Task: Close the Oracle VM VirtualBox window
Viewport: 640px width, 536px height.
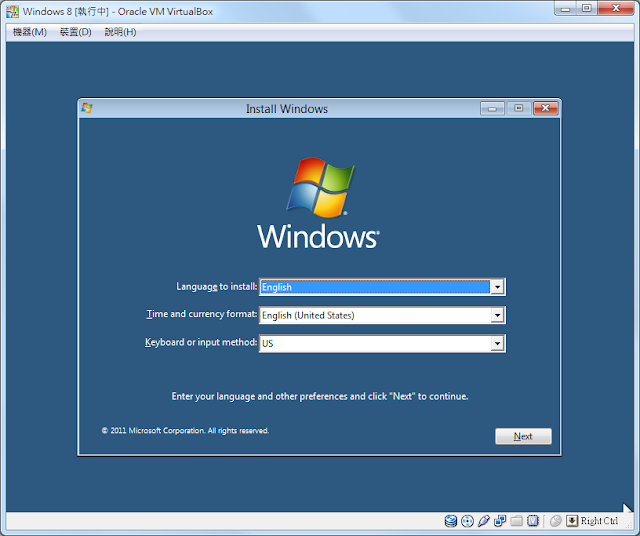Action: coord(616,9)
